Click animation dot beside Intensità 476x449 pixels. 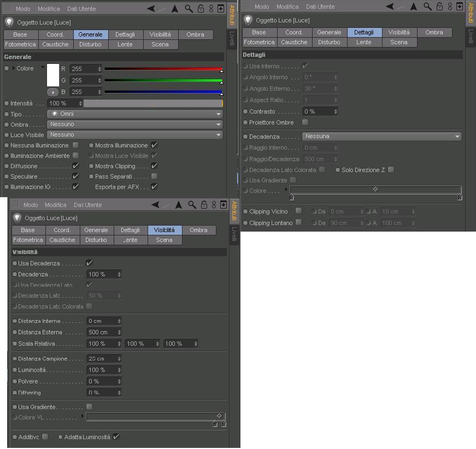click(7, 103)
